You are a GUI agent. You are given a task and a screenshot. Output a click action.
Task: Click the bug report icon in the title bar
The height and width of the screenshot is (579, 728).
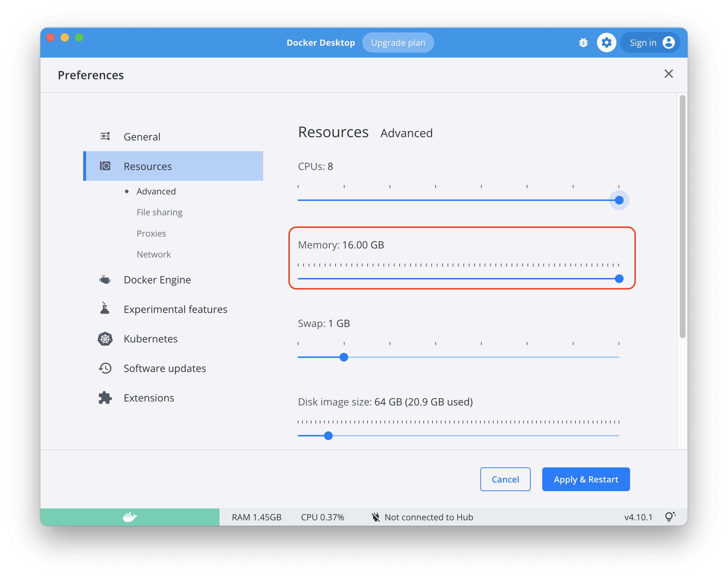[583, 42]
